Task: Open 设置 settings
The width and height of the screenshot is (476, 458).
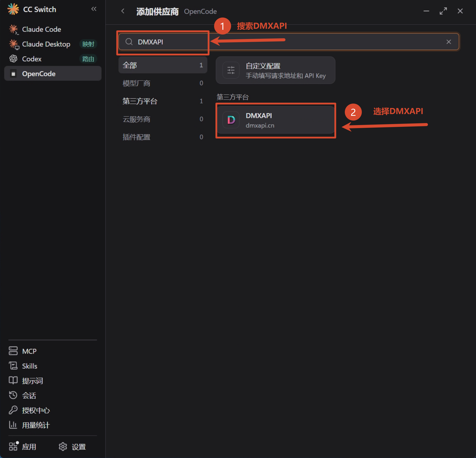Action: pos(72,446)
